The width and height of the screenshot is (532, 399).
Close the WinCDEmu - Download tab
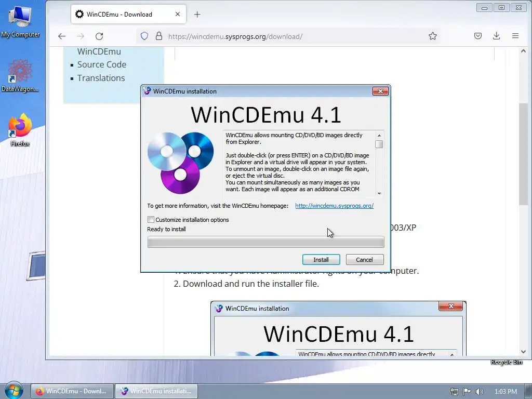(x=178, y=14)
